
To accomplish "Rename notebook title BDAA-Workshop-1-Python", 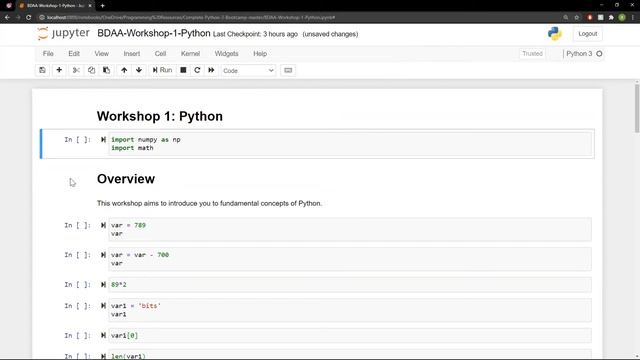I will [x=153, y=33].
